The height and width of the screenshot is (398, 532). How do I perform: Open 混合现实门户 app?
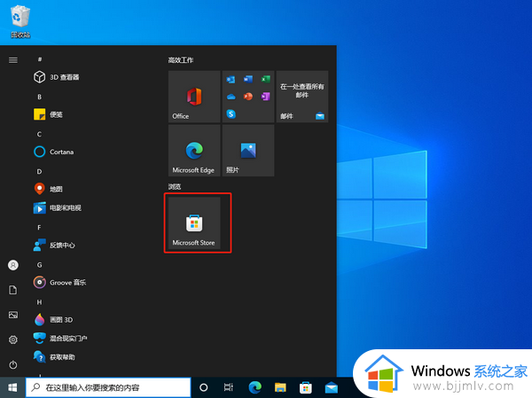(67, 338)
